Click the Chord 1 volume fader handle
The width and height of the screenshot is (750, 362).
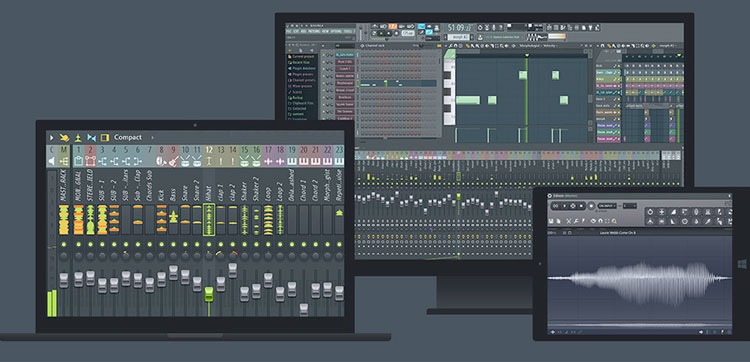tap(304, 310)
